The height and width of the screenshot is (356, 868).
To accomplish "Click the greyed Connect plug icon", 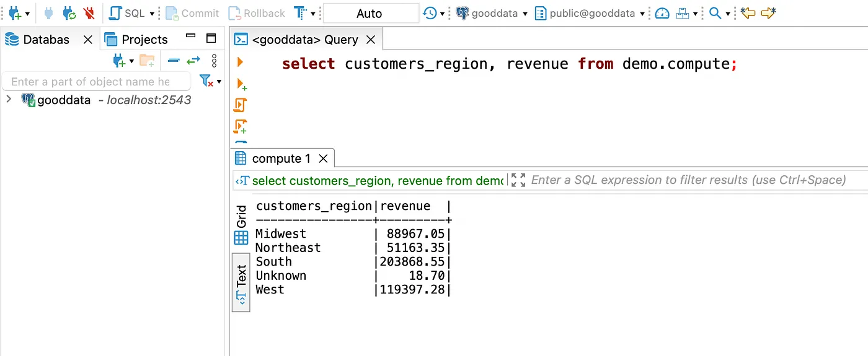I will point(49,13).
